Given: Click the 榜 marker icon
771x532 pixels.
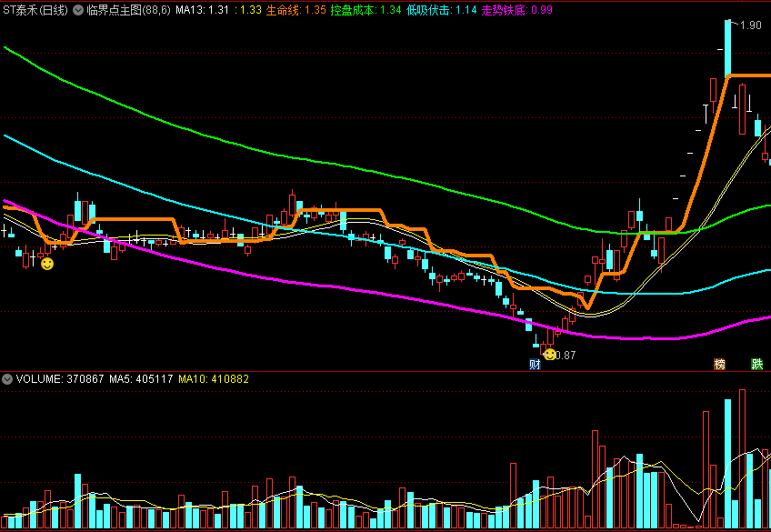Looking at the screenshot, I should point(719,365).
